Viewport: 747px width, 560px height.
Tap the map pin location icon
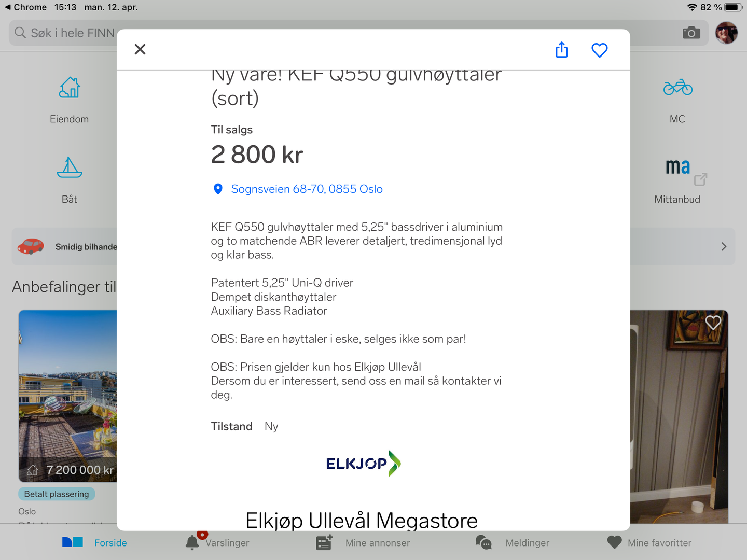click(218, 189)
